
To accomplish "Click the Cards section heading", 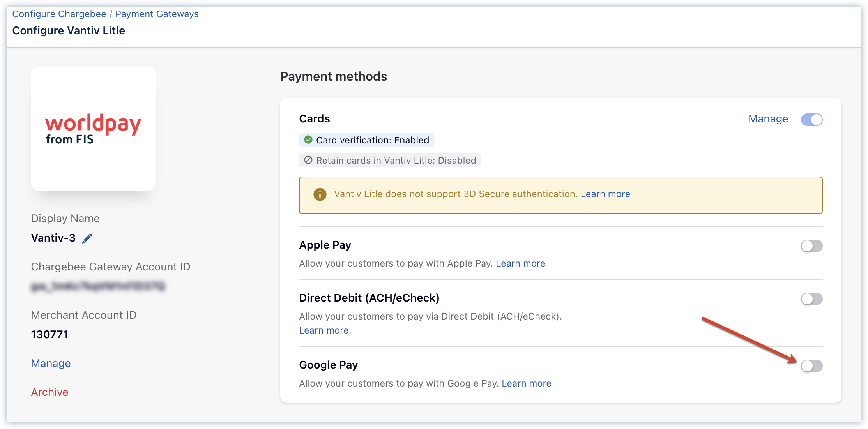I will tap(315, 119).
